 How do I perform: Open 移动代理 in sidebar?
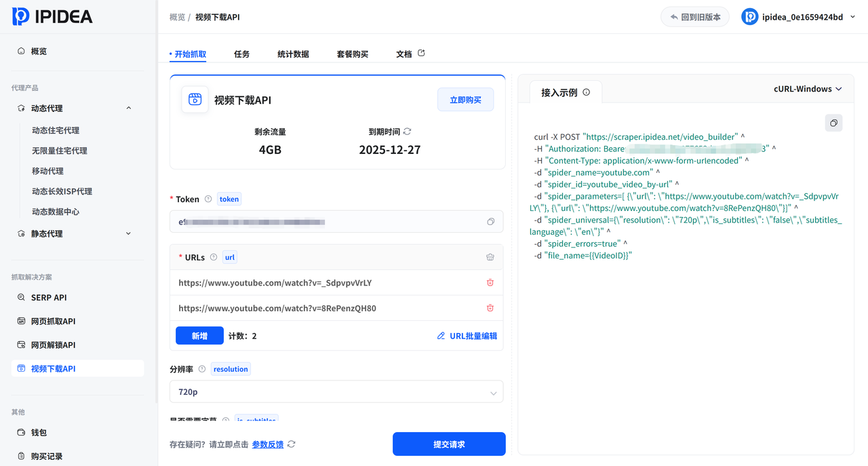47,171
